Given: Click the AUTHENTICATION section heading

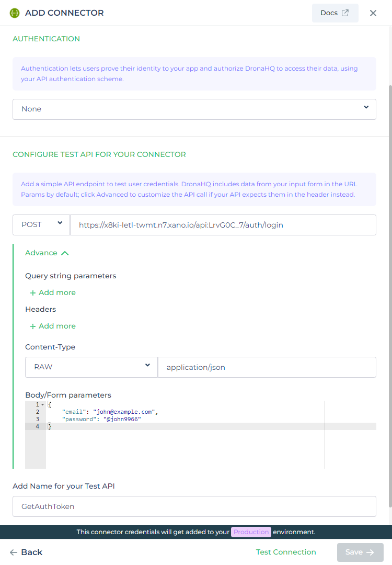Looking at the screenshot, I should (47, 39).
